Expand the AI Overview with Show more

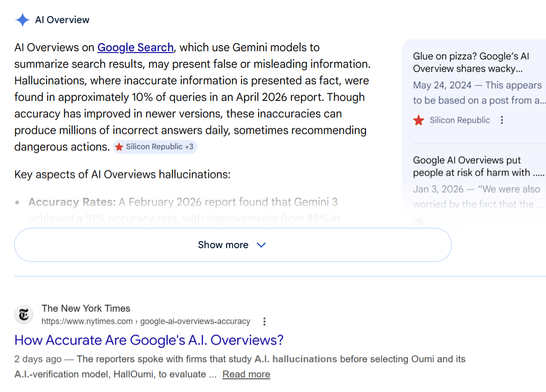coord(223,245)
